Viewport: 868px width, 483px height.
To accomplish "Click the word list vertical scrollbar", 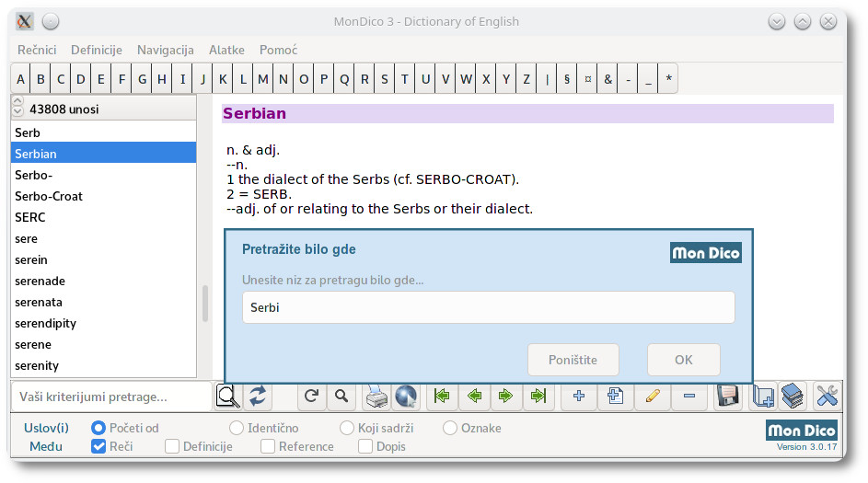I will 205,304.
